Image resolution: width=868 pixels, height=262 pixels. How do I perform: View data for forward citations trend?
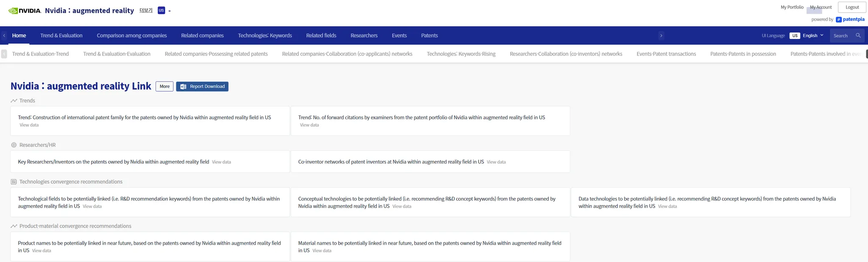pyautogui.click(x=309, y=125)
